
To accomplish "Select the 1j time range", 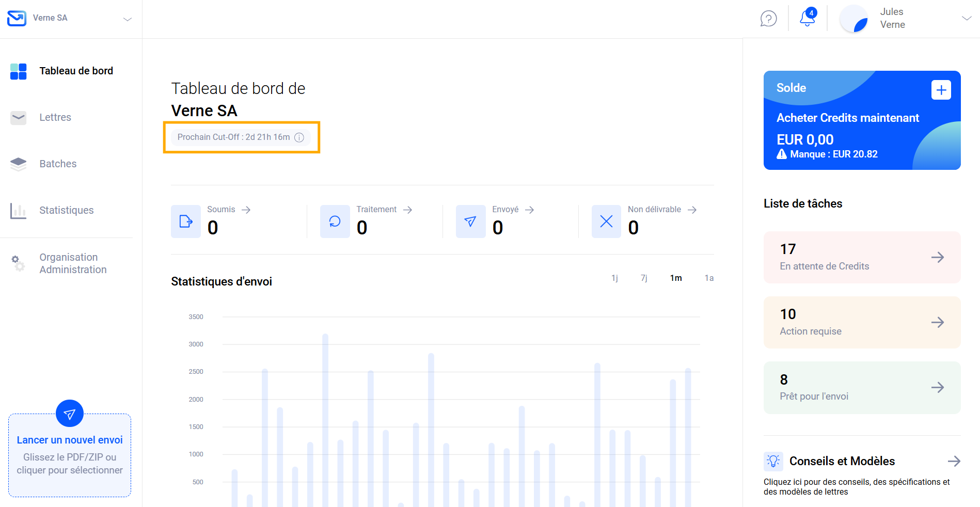I will click(614, 278).
